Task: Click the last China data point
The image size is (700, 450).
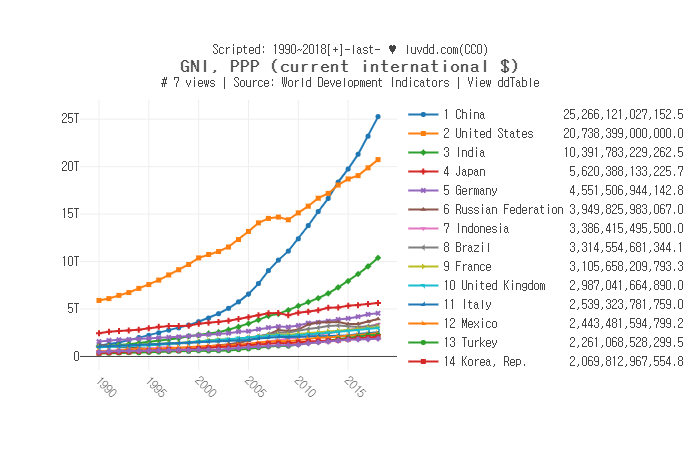Action: [x=378, y=117]
